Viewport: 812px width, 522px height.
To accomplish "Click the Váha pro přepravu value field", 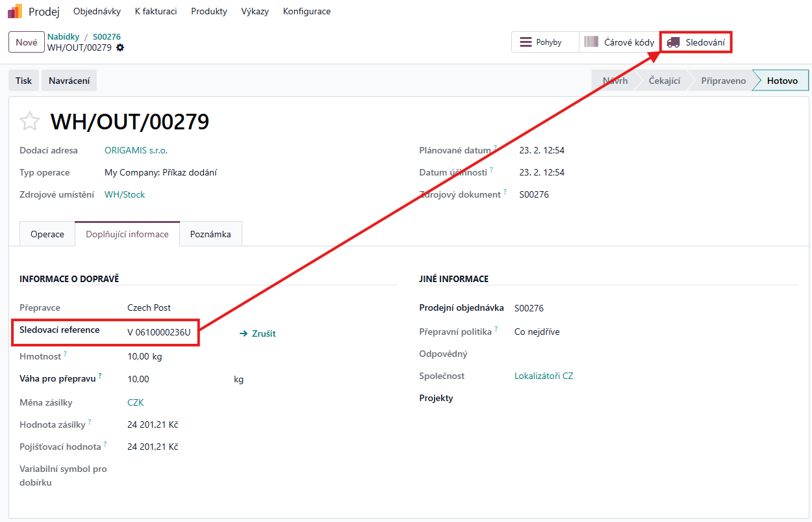I will [x=175, y=379].
